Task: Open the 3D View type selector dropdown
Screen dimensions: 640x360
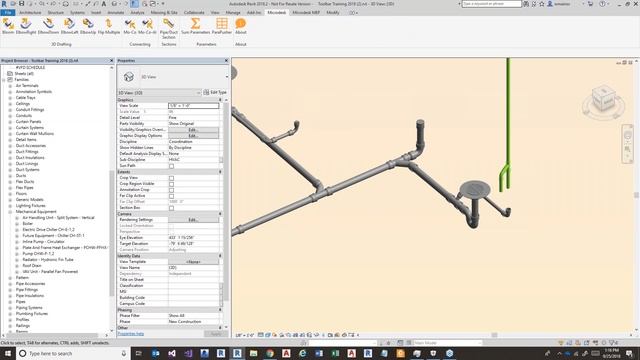Action: pyautogui.click(x=227, y=77)
